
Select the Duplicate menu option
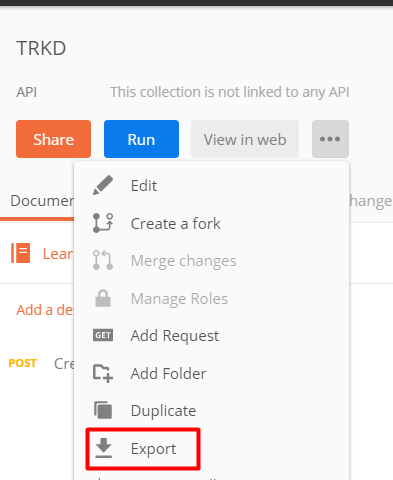164,411
